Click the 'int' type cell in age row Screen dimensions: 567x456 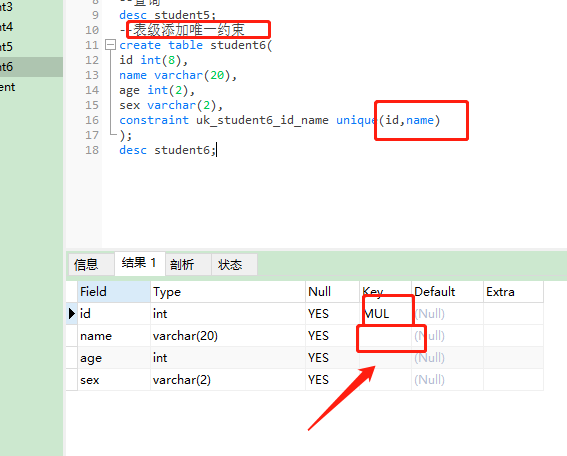[x=228, y=358]
